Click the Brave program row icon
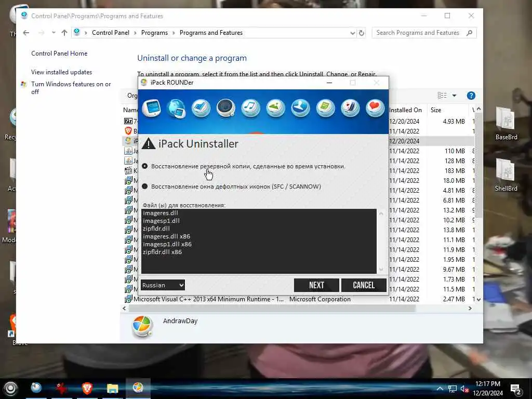This screenshot has height=399, width=532. point(128,131)
